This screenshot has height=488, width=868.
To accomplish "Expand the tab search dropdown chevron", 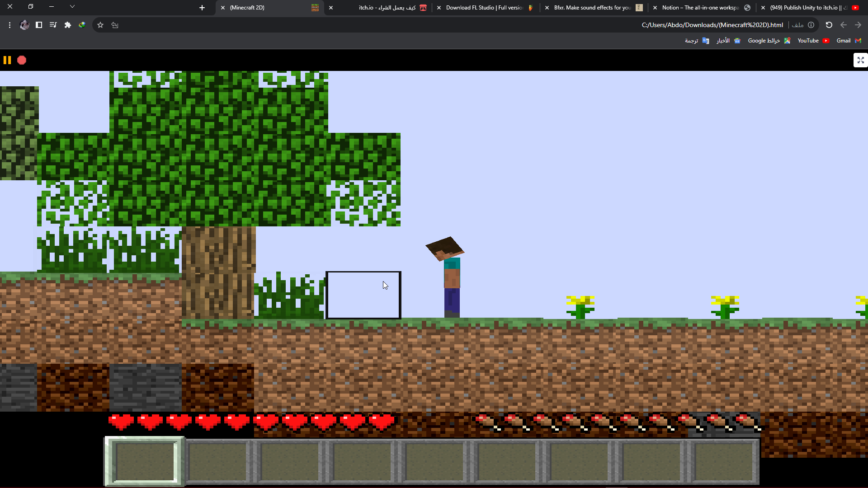I will click(x=72, y=6).
